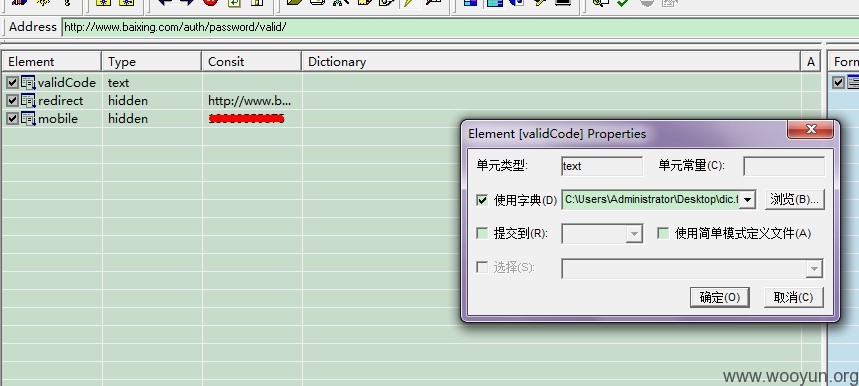Screen dimensions: 859x386
Task: Open the 选择(S) dropdown list
Action: (814, 269)
